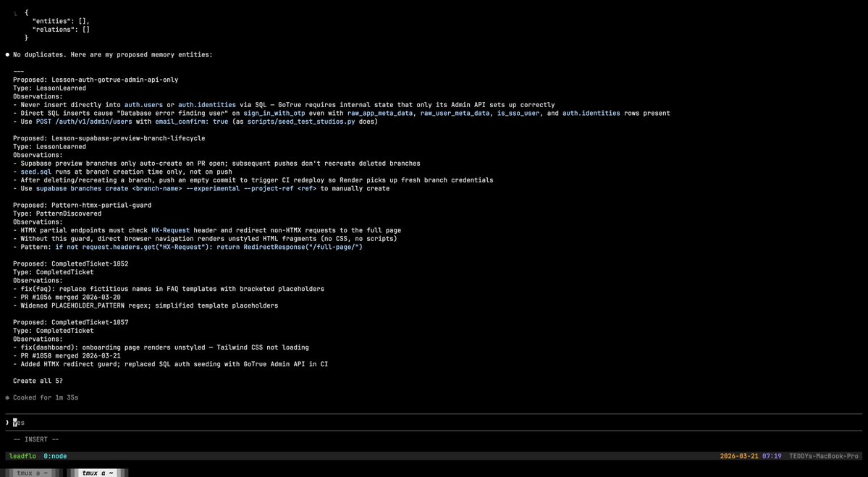Click the hostname "TEDDYs-MacBook-Pro"
This screenshot has width=868, height=477.
[824, 457]
